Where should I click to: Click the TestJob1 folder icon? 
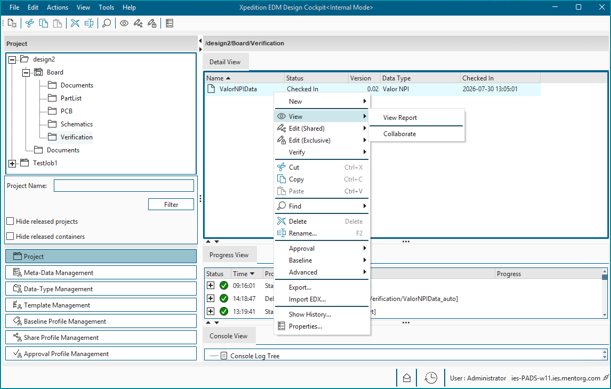pyautogui.click(x=25, y=163)
